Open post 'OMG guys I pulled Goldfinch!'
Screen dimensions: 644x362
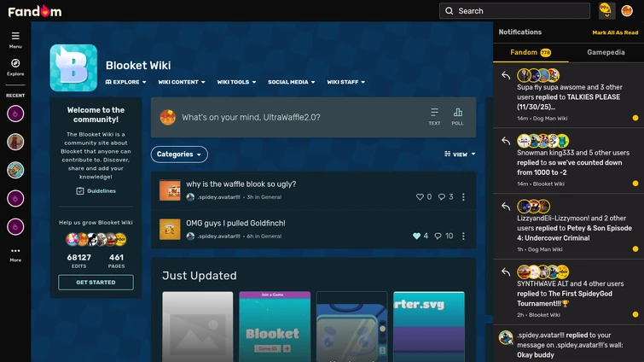[x=235, y=223]
